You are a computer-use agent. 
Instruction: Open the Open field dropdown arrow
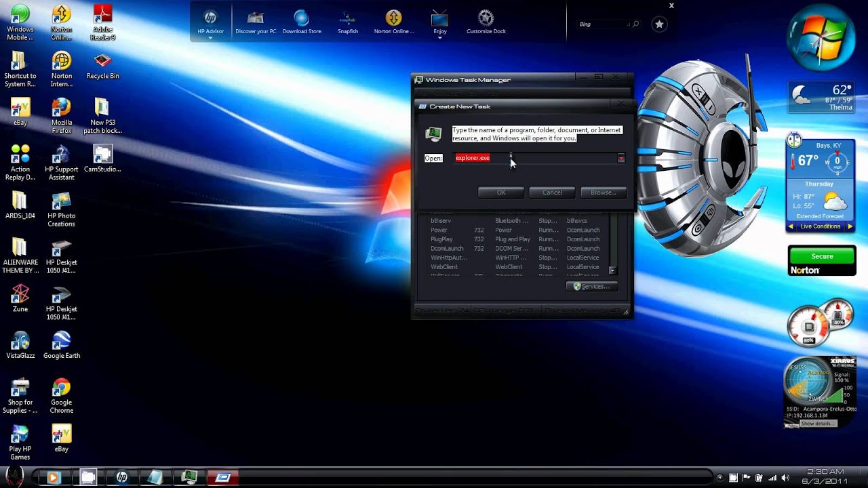621,158
